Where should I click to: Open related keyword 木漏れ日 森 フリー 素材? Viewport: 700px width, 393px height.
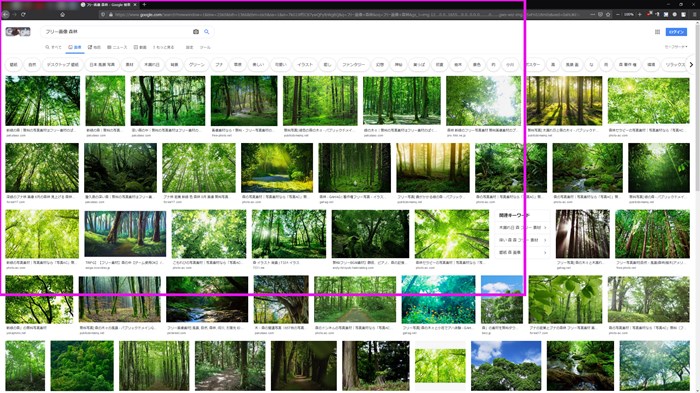[522, 227]
